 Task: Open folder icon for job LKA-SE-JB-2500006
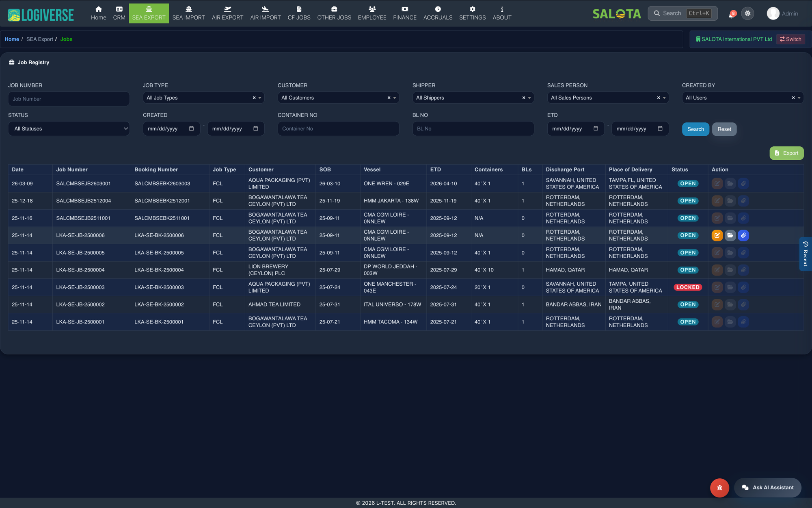[730, 235]
